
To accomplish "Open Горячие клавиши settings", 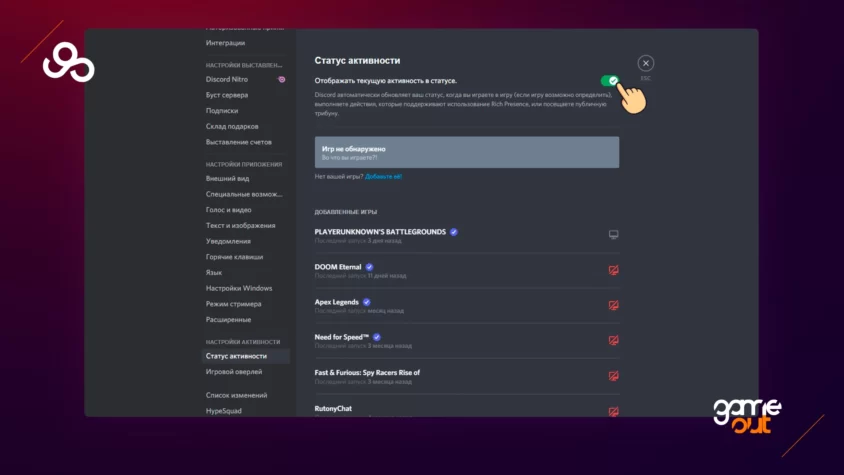I will tap(234, 257).
